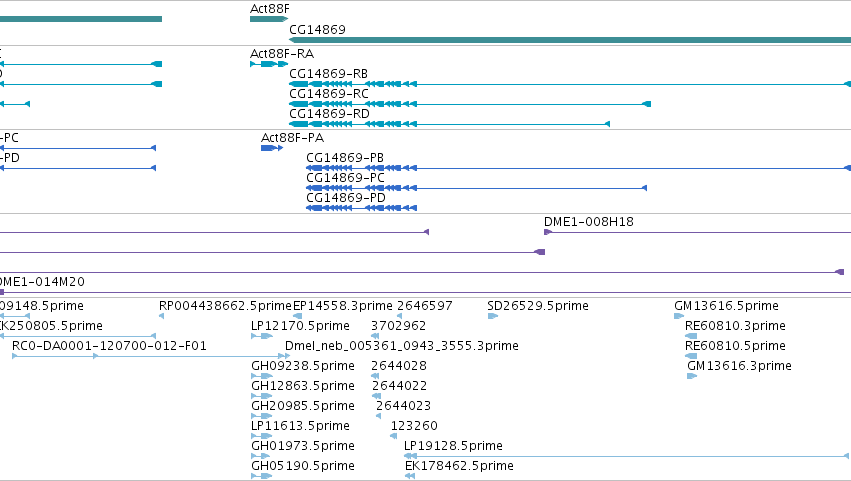851x481 pixels.
Task: Select EST GH01973.5prime
Action: tap(303, 447)
